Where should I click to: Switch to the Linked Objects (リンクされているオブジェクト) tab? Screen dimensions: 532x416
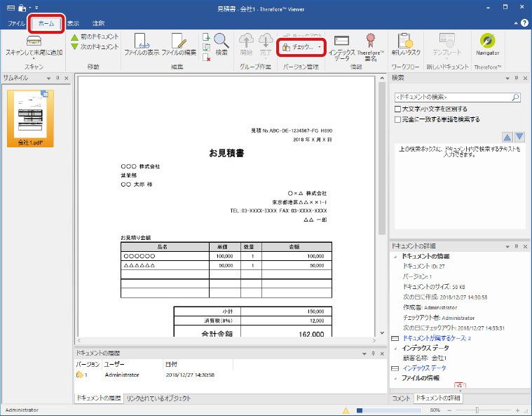(159, 398)
